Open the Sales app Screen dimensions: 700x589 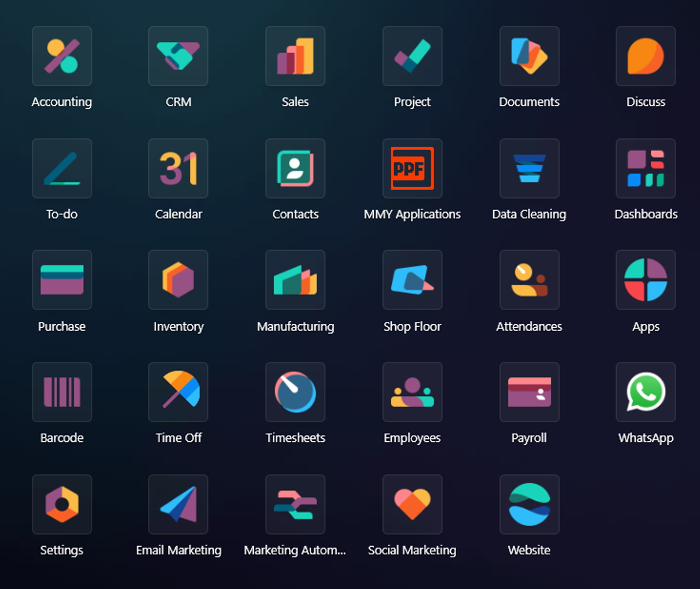click(x=296, y=56)
